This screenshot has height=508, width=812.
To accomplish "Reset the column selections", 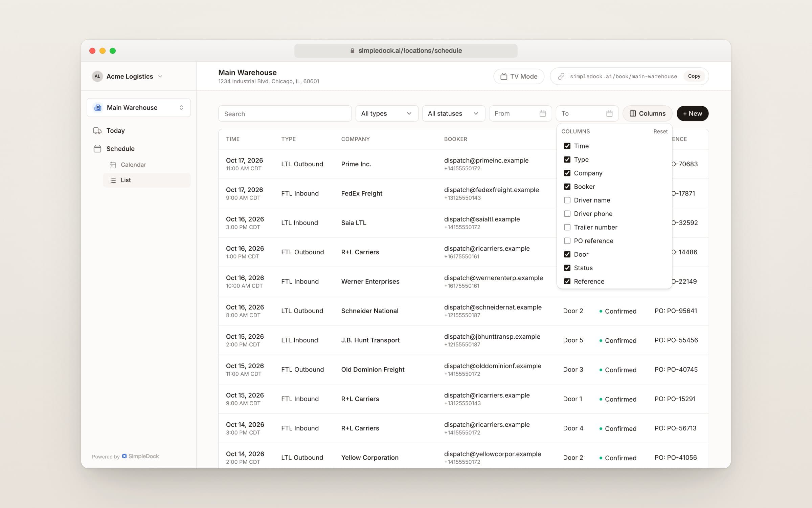I will (660, 131).
